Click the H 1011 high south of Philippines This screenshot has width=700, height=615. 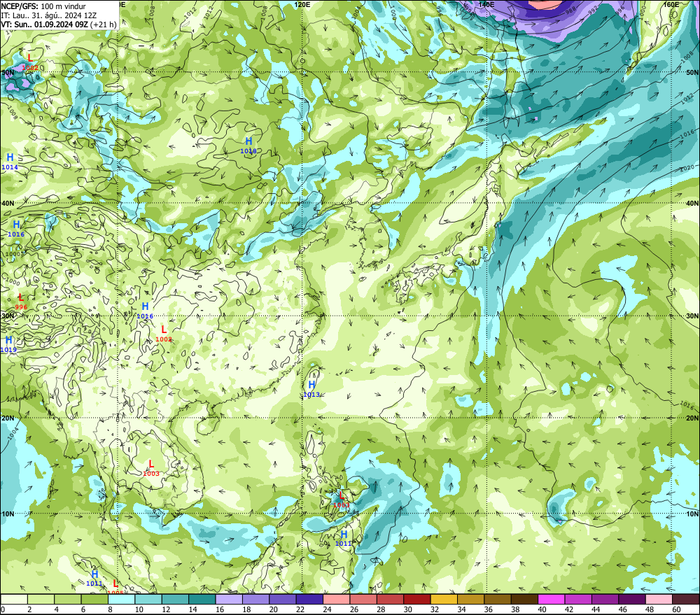click(x=344, y=538)
